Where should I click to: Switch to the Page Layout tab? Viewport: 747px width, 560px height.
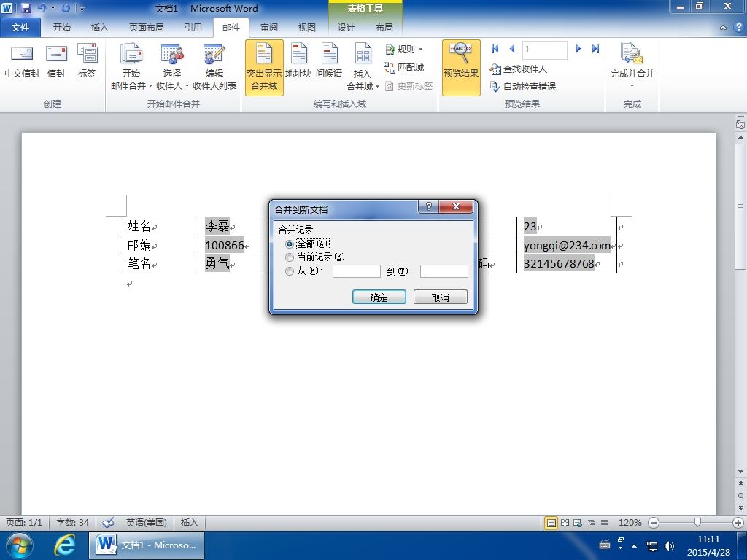[146, 28]
